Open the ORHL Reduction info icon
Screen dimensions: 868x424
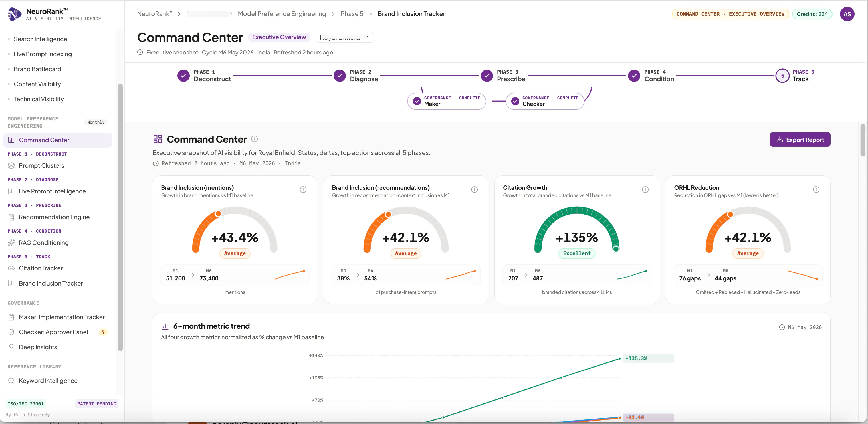(816, 190)
